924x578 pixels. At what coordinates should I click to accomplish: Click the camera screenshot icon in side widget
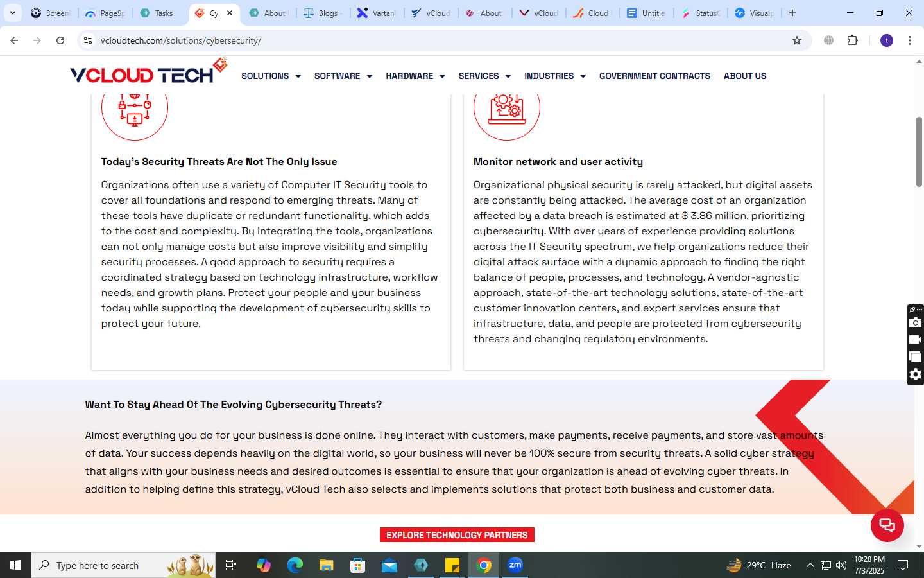916,322
